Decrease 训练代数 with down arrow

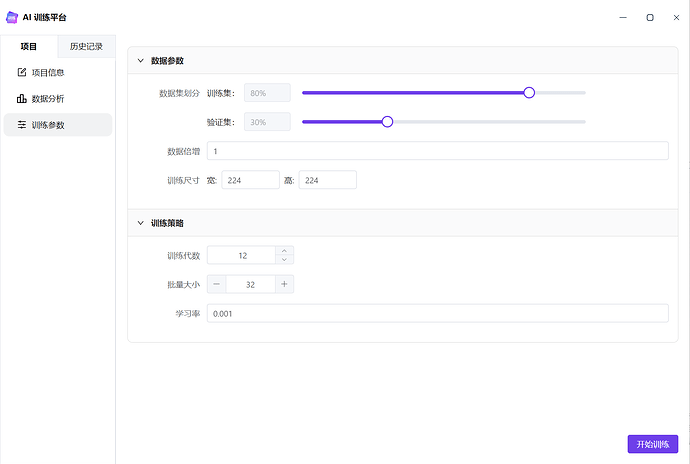[x=284, y=260]
